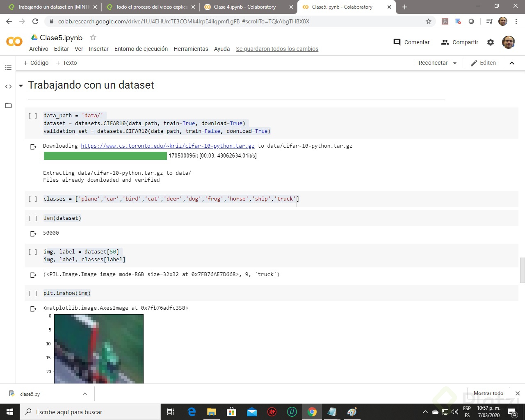This screenshot has height=420, width=525.
Task: Open a new browser tab
Action: coord(405,7)
